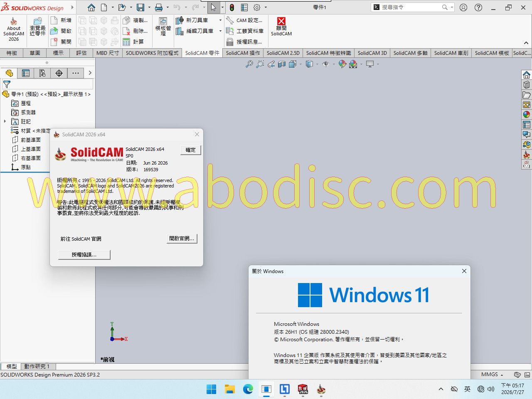Click the SOLIDWORKS login user account icon
The width and height of the screenshot is (532, 399).
point(463,7)
